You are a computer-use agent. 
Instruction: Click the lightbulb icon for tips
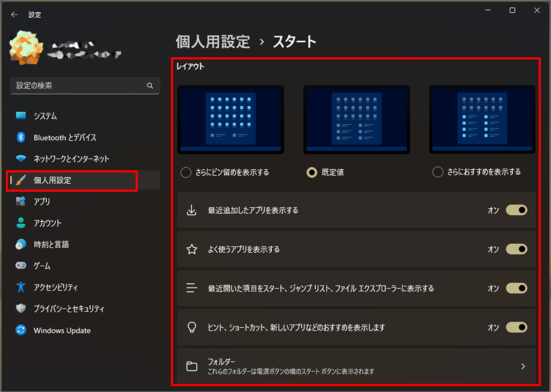(192, 327)
